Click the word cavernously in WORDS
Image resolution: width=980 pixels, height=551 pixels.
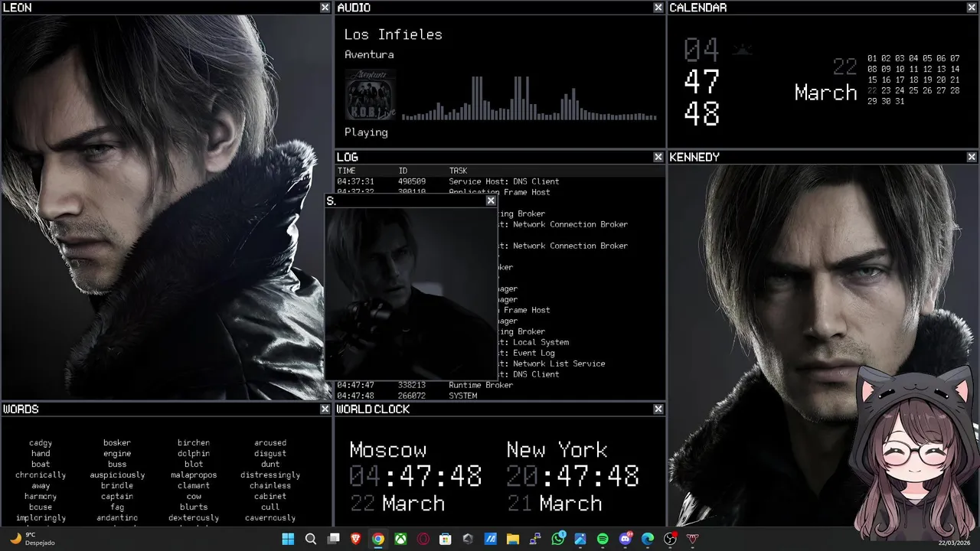click(270, 518)
